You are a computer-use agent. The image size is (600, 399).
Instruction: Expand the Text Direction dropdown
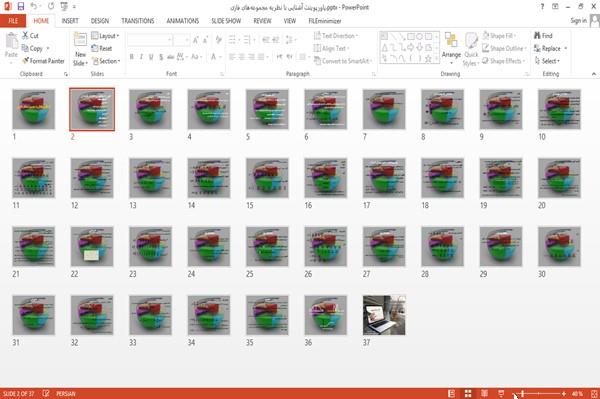(x=336, y=36)
